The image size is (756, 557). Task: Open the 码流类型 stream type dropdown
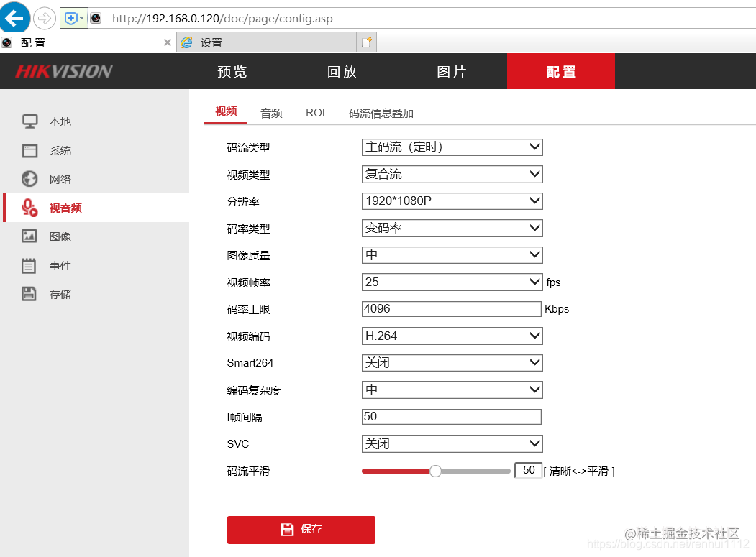pyautogui.click(x=452, y=147)
